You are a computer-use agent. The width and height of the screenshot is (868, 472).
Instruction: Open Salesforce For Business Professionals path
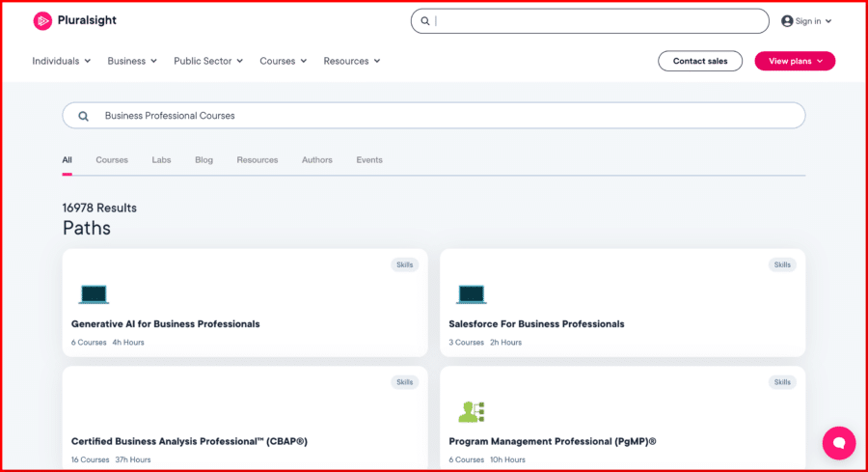click(536, 324)
